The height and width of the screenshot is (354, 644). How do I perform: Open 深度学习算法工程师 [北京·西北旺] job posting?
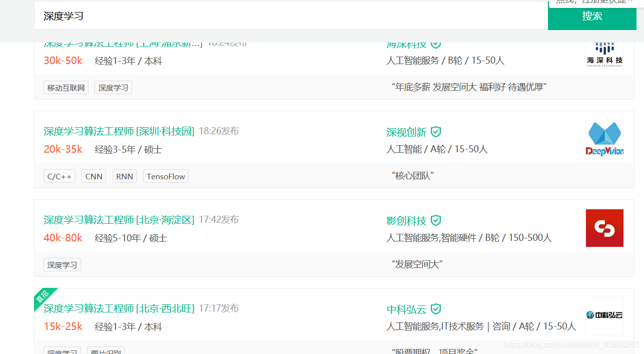[119, 308]
